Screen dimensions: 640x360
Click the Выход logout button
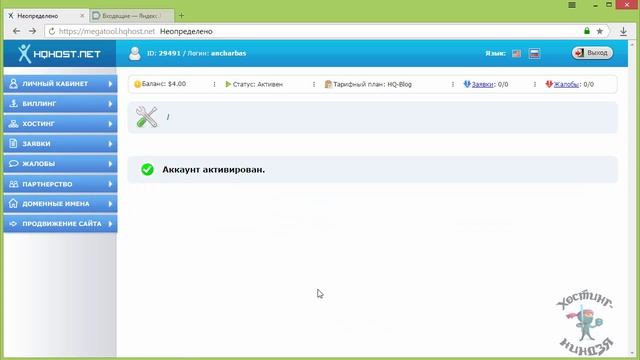tap(592, 53)
